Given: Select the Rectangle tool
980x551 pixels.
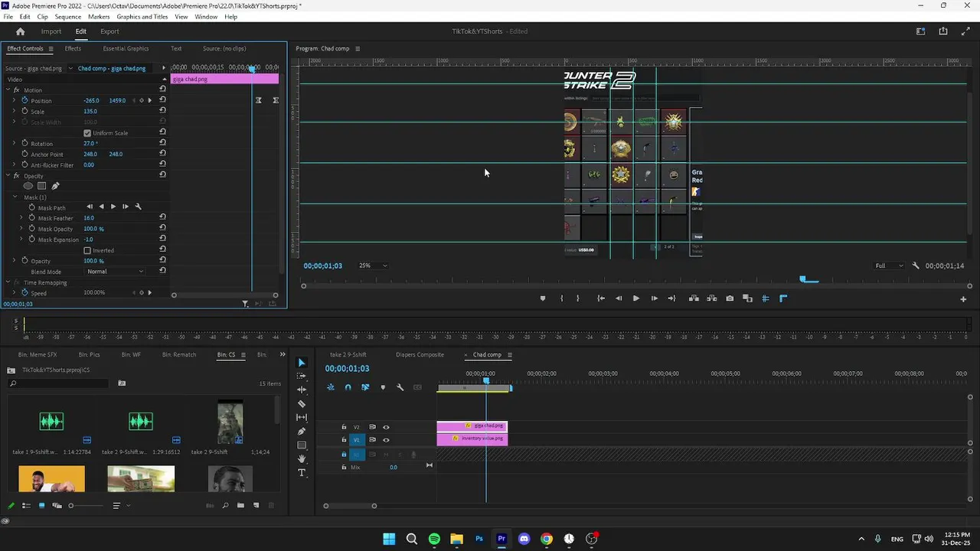Looking at the screenshot, I should tap(302, 445).
